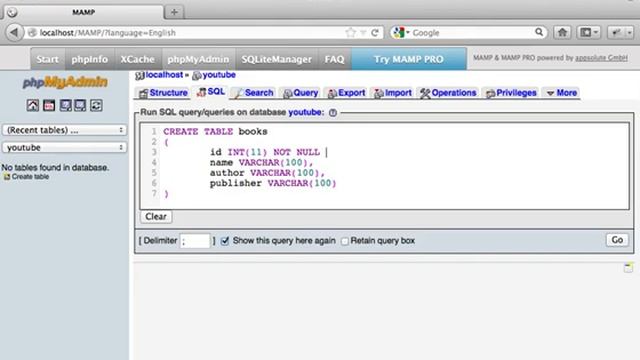Click the reload navigation frame icon

tap(96, 105)
